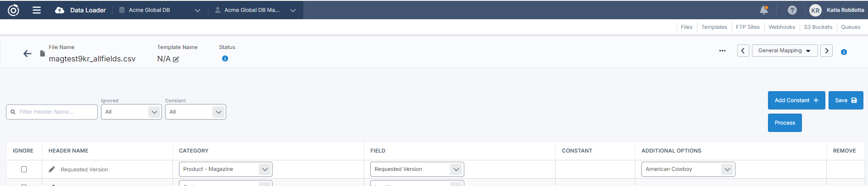Click the notifications bell icon
This screenshot has width=868, height=186.
[x=764, y=10]
